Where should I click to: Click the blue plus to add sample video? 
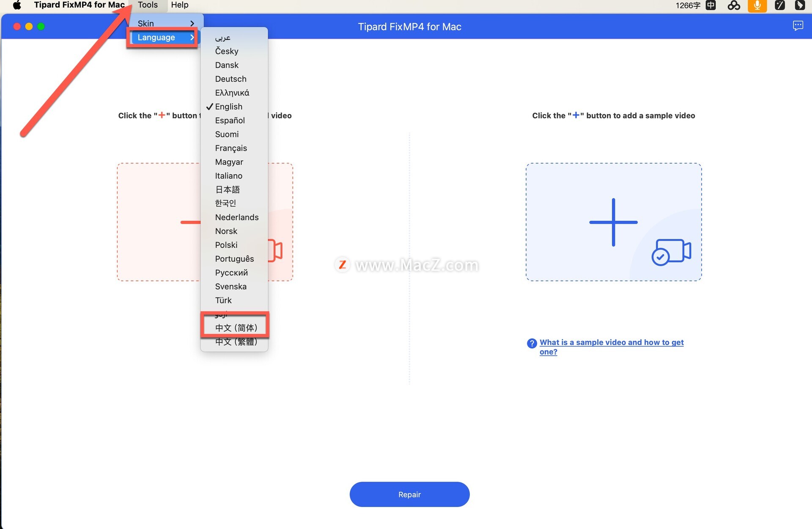coord(613,222)
